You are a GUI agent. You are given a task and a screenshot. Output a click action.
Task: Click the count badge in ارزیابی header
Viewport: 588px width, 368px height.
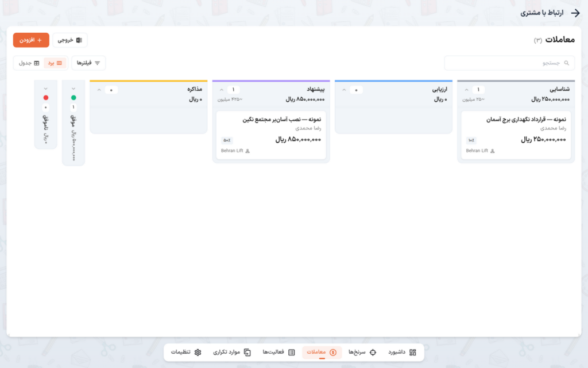click(356, 90)
